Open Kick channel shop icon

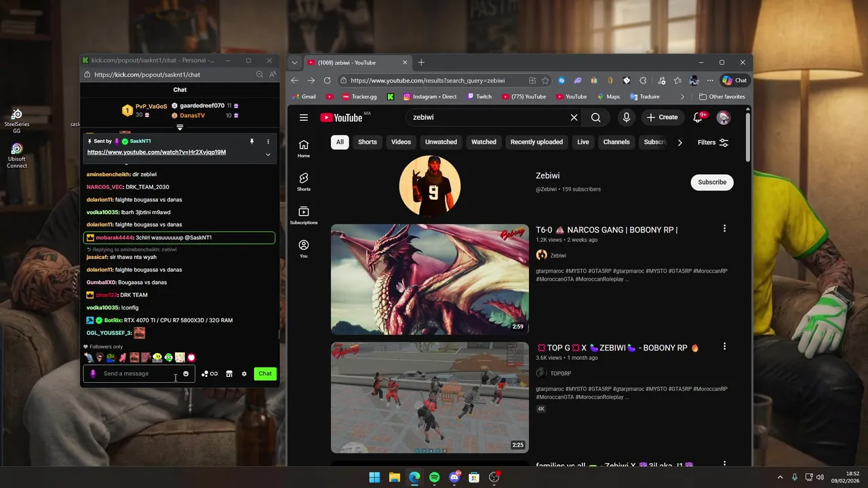click(229, 373)
